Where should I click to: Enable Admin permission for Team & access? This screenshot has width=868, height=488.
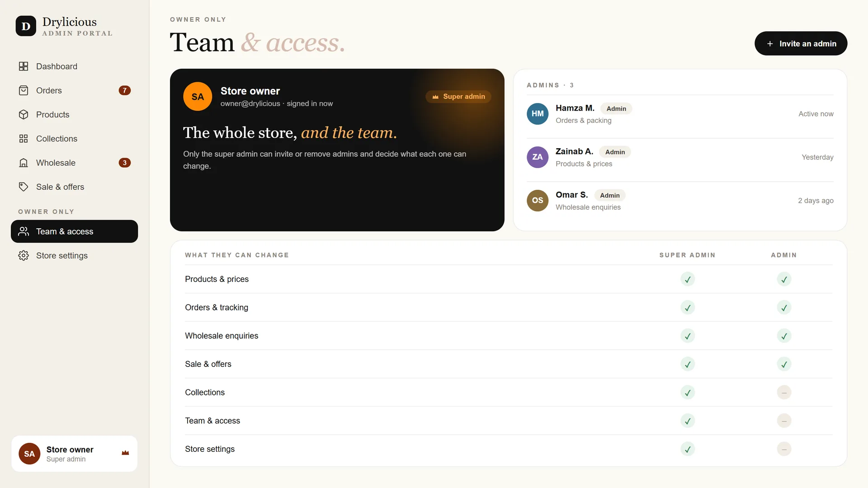pyautogui.click(x=784, y=421)
